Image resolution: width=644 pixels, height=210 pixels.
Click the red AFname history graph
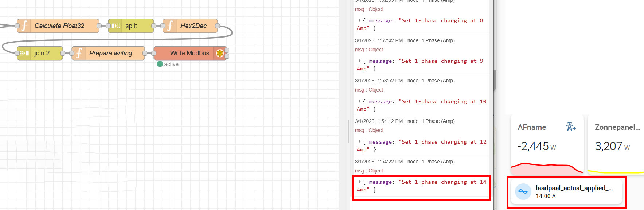point(547,168)
